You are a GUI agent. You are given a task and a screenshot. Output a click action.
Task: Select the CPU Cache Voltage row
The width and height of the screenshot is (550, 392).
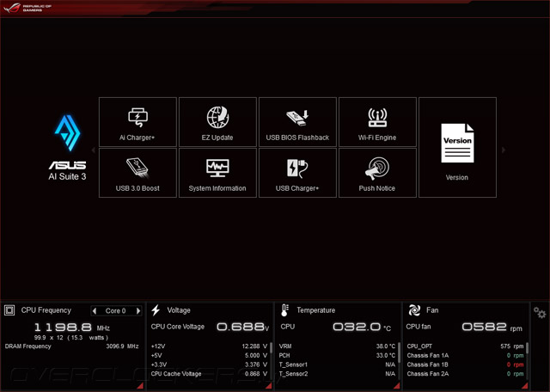point(209,374)
